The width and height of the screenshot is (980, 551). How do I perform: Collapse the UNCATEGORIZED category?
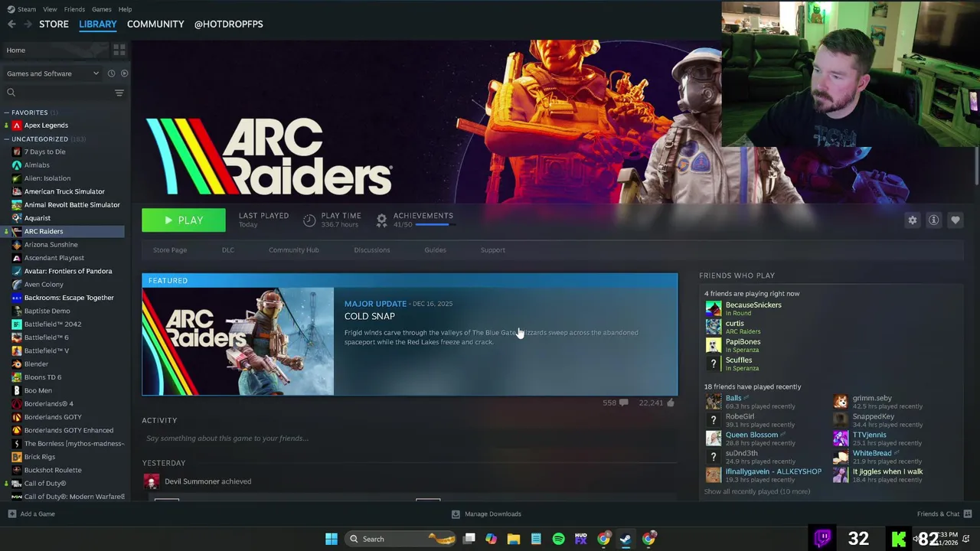tap(6, 139)
